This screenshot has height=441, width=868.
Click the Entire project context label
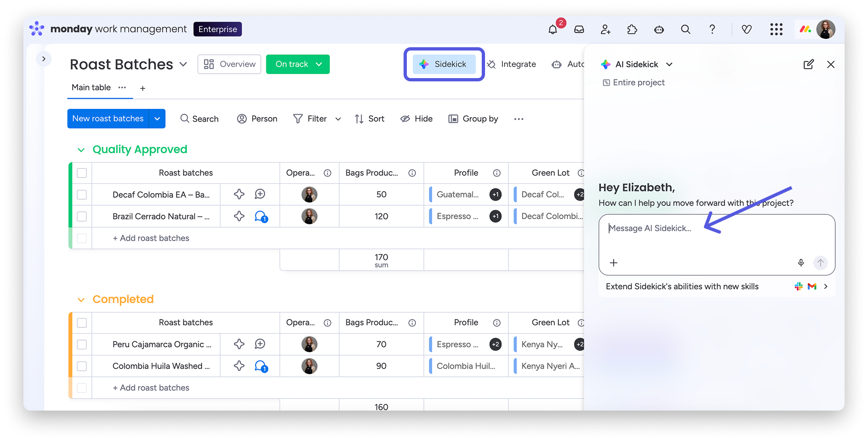634,83
